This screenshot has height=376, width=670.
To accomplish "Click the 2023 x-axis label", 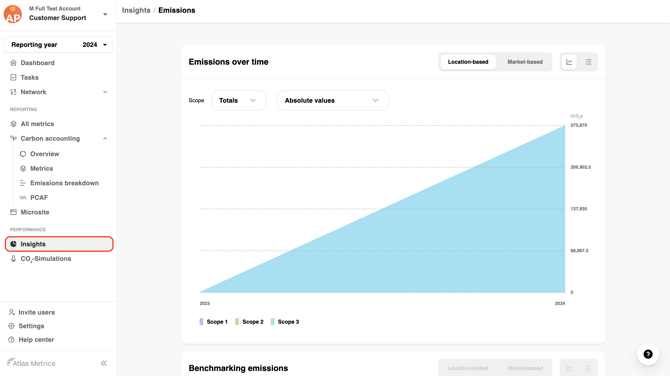I will (205, 303).
